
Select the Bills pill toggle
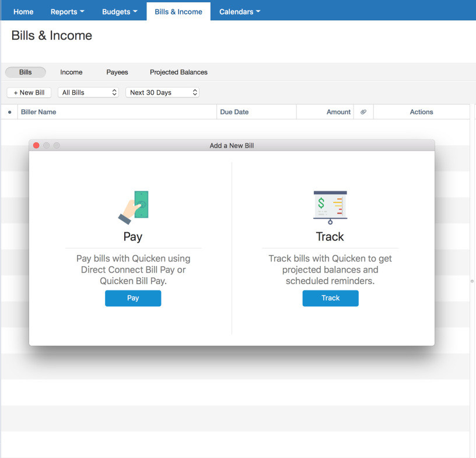[26, 72]
